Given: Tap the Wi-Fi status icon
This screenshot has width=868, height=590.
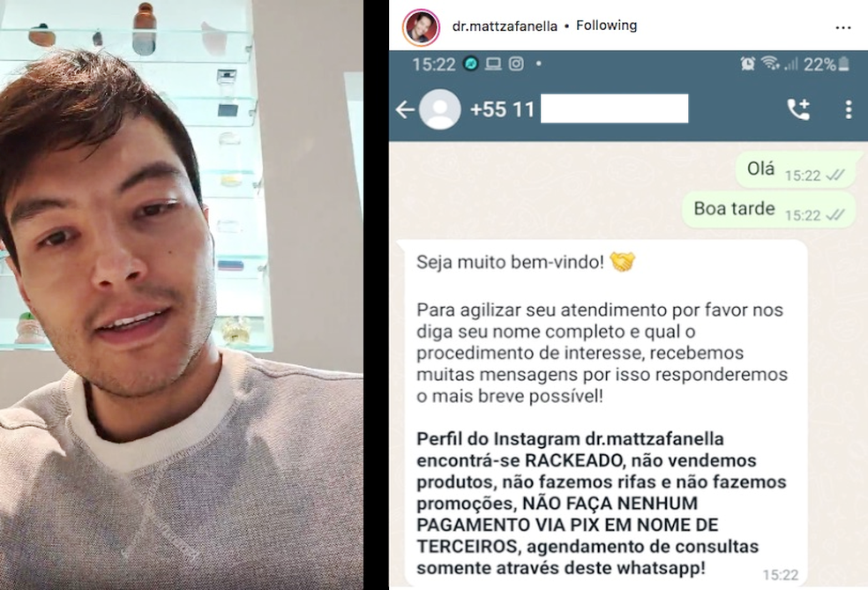Looking at the screenshot, I should [x=770, y=63].
